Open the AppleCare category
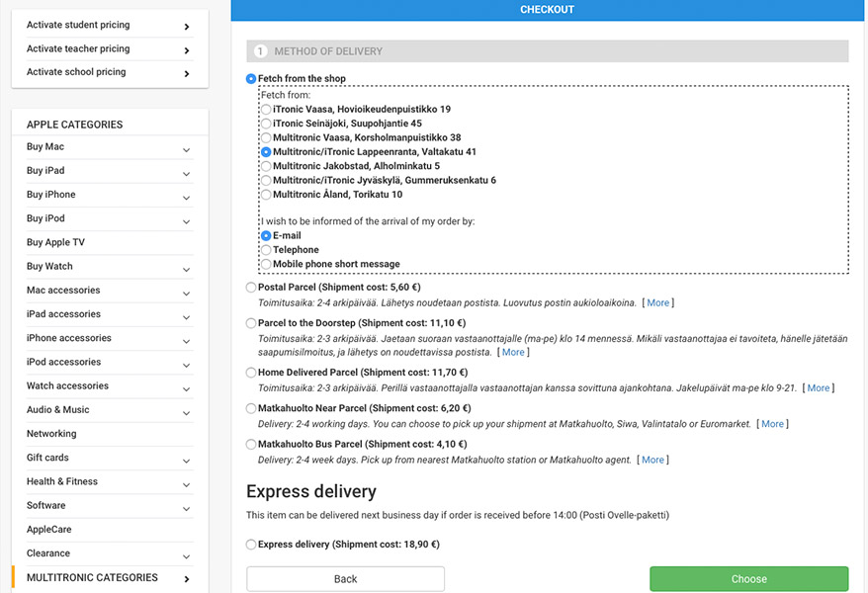The height and width of the screenshot is (593, 868). pyautogui.click(x=48, y=530)
